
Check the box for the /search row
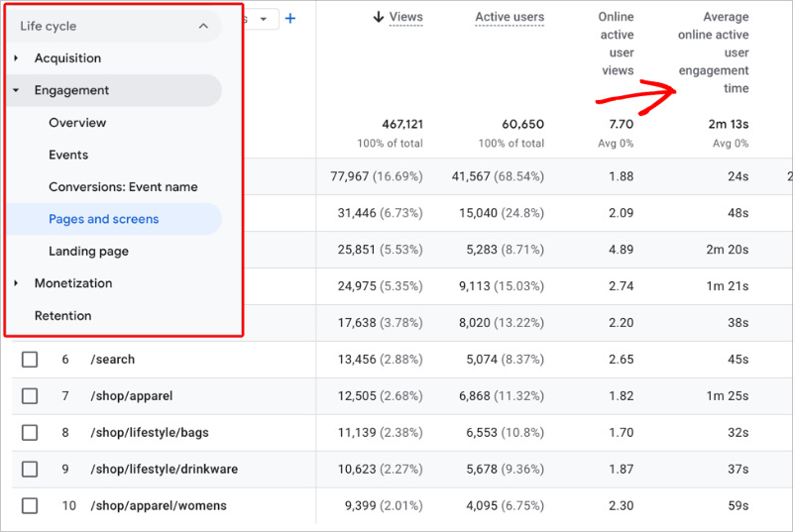tap(30, 360)
